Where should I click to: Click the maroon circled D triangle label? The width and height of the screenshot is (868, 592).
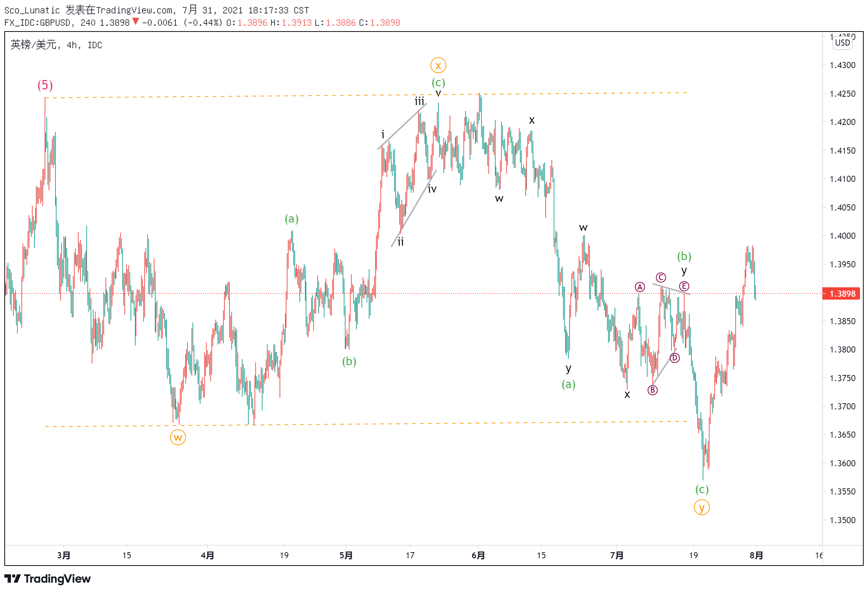click(674, 358)
